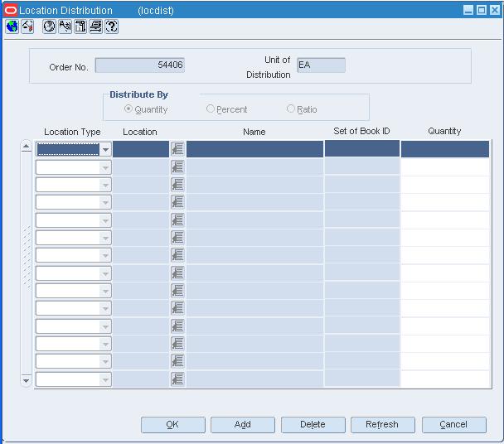Viewport: 504px width, 444px height.
Task: Click the Quantity cell in the first row
Action: pyautogui.click(x=445, y=149)
